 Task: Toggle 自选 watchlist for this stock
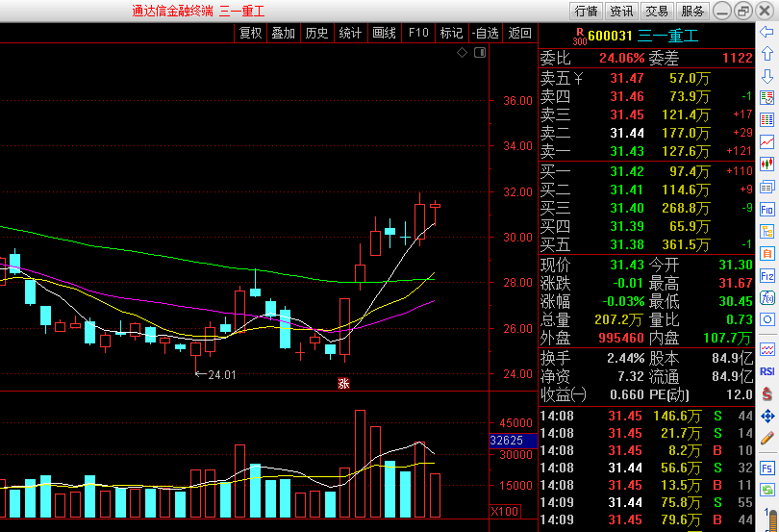pyautogui.click(x=484, y=33)
